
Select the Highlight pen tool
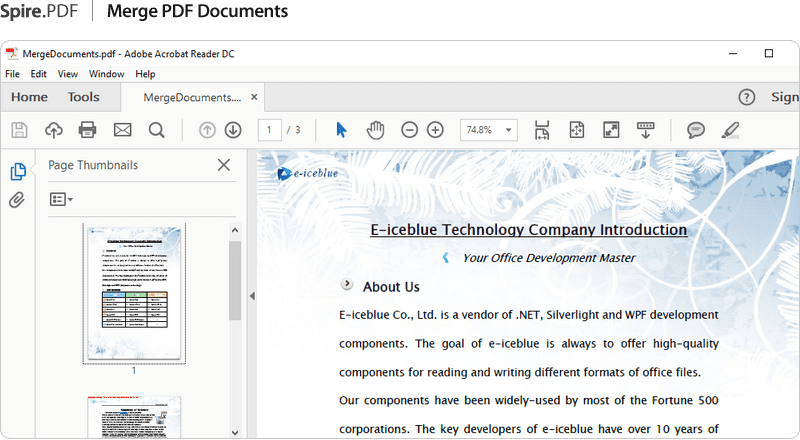click(730, 130)
